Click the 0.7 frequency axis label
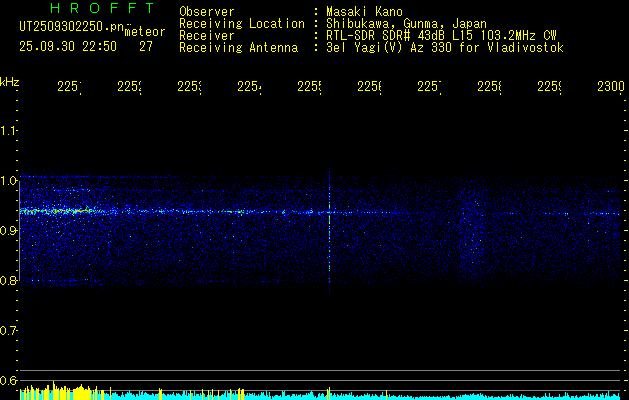 pos(8,331)
